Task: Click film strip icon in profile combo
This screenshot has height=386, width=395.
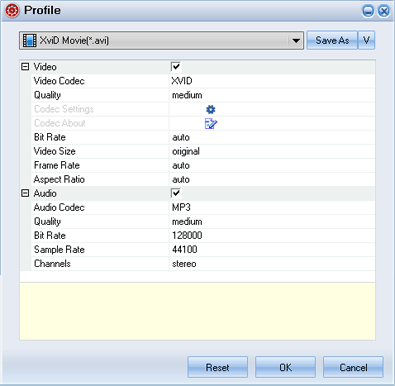Action: click(30, 41)
